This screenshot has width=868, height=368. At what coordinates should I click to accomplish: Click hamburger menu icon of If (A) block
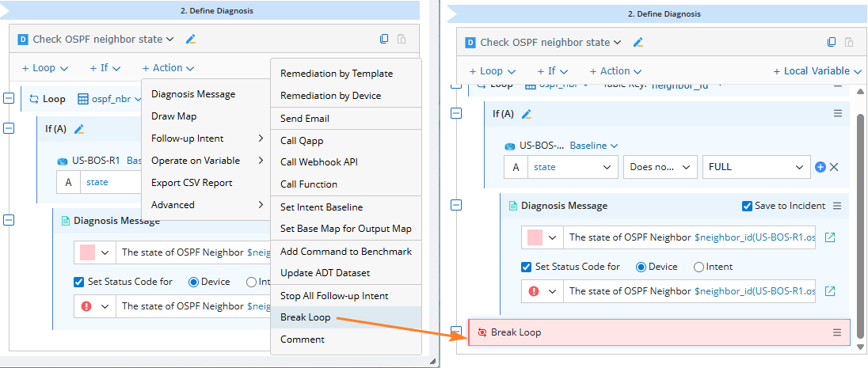point(838,114)
